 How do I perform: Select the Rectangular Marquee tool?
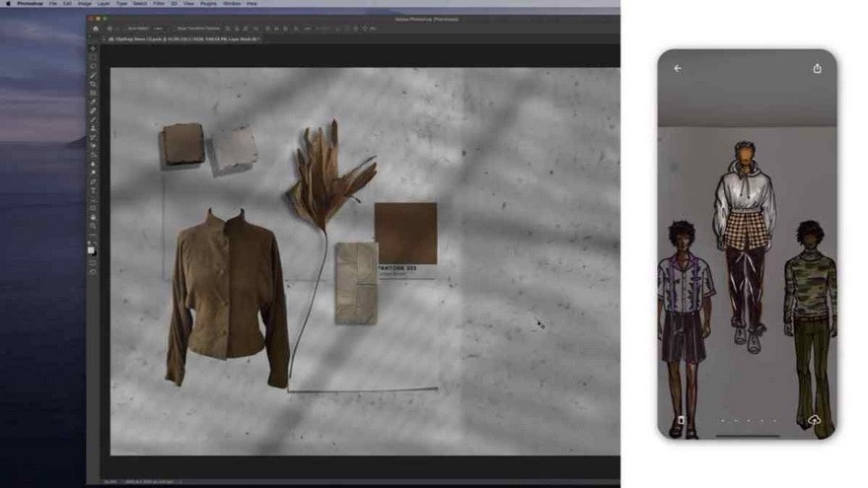pos(93,57)
